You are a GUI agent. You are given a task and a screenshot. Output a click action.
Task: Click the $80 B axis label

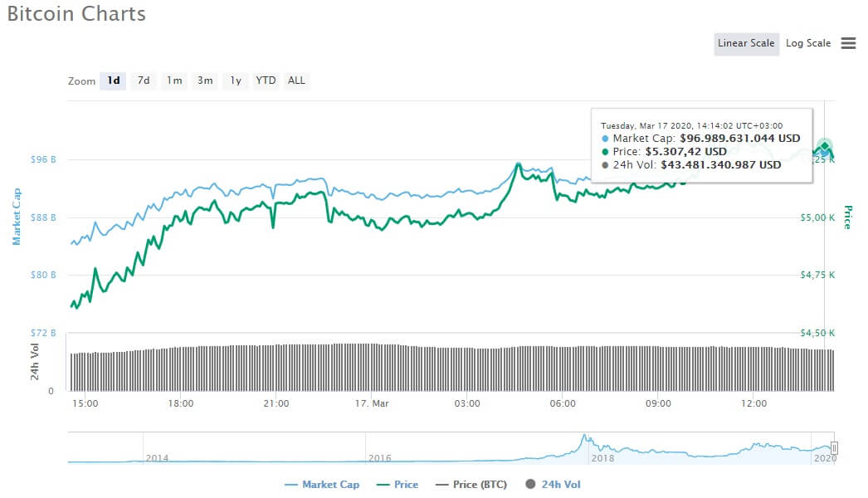pos(43,275)
